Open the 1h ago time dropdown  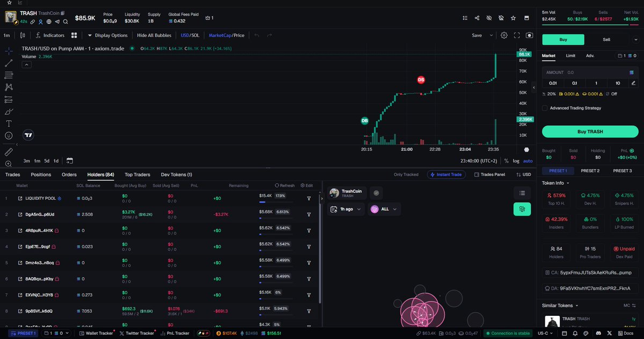(x=346, y=209)
